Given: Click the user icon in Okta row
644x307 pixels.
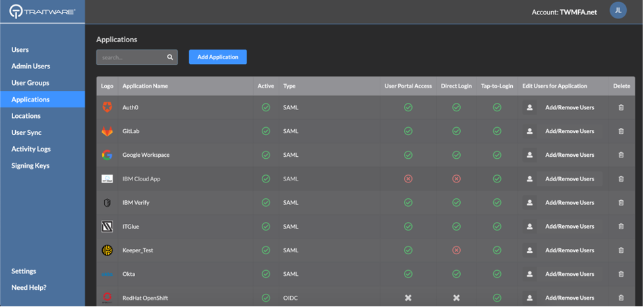Looking at the screenshot, I should point(530,274).
